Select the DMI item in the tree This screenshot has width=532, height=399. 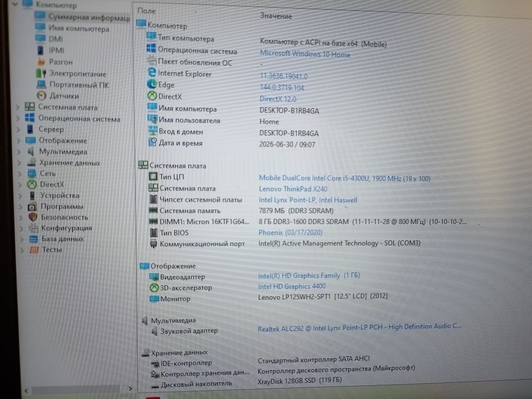click(56, 39)
